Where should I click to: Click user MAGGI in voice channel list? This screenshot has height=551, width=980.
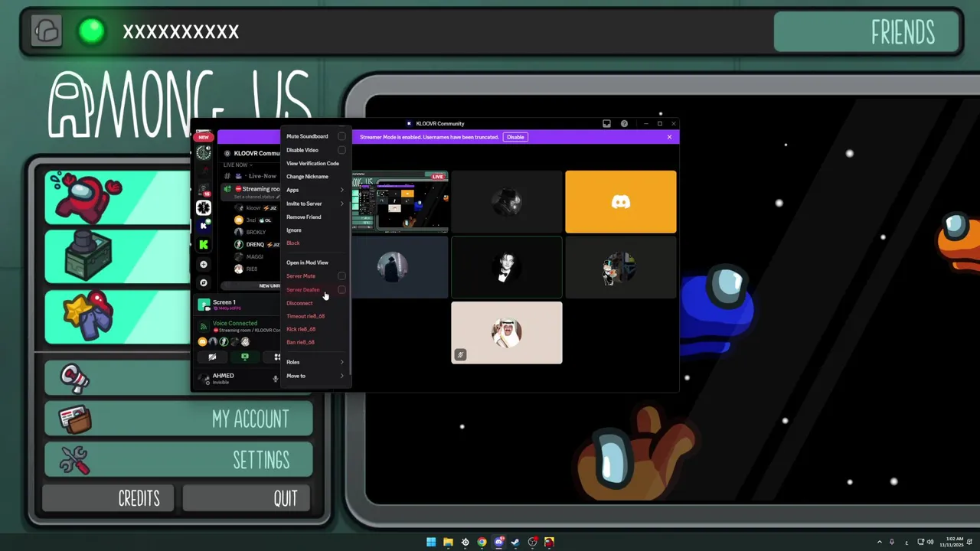pos(256,256)
